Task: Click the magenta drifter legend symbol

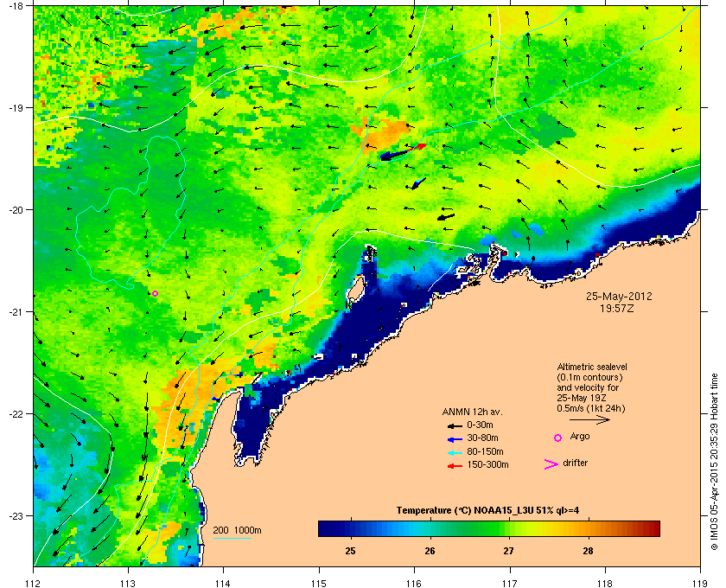Action: (x=551, y=464)
